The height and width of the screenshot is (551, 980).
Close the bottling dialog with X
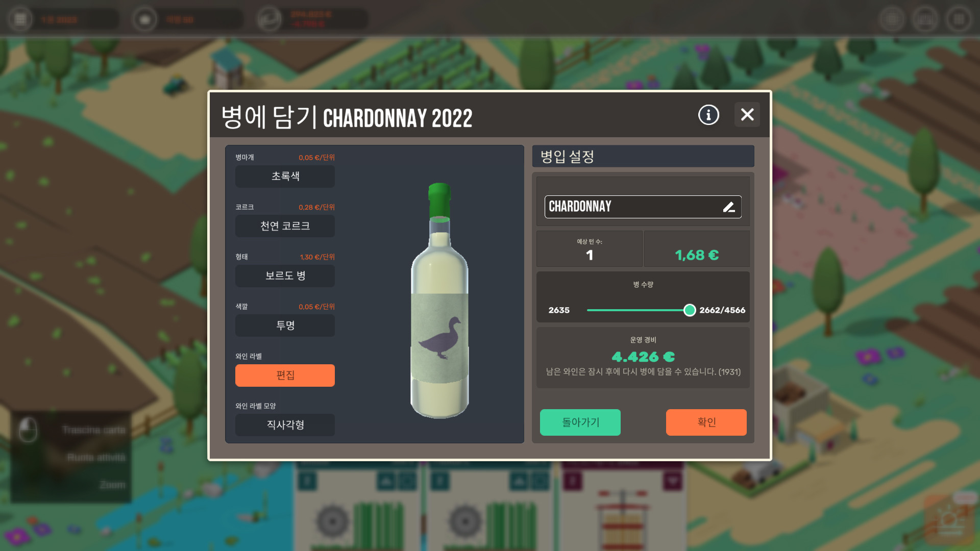pos(747,115)
